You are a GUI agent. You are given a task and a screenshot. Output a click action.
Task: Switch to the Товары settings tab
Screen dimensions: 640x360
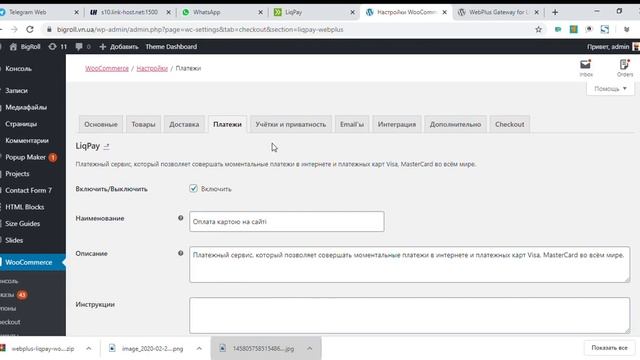[143, 124]
